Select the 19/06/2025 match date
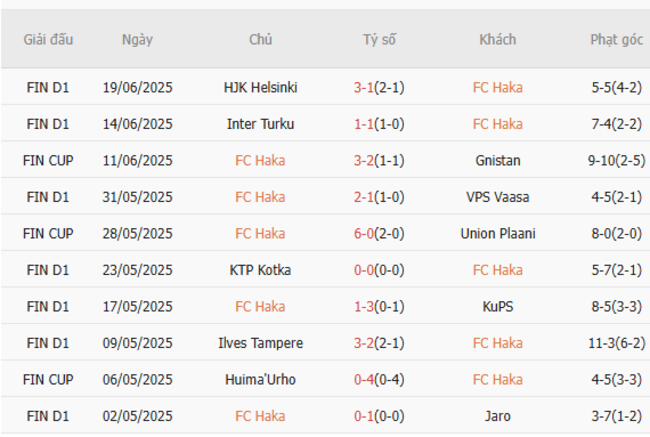The width and height of the screenshot is (650, 437). tap(137, 88)
